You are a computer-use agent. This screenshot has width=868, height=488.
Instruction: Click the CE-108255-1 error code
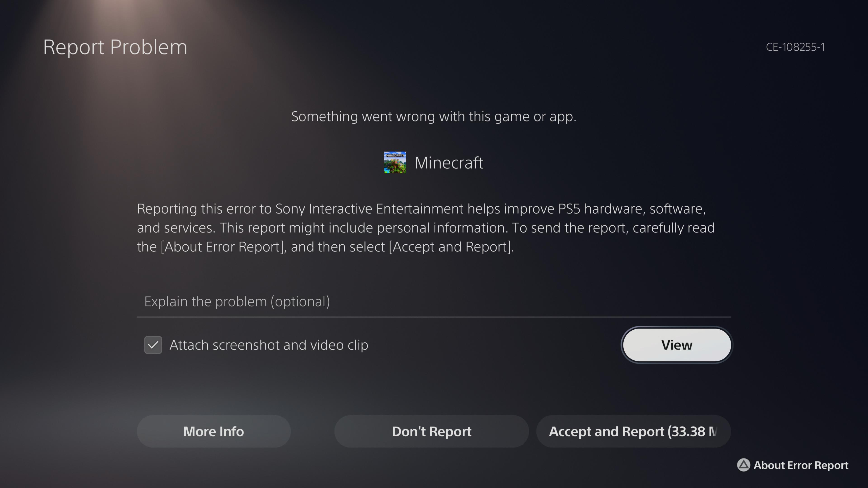pos(795,47)
